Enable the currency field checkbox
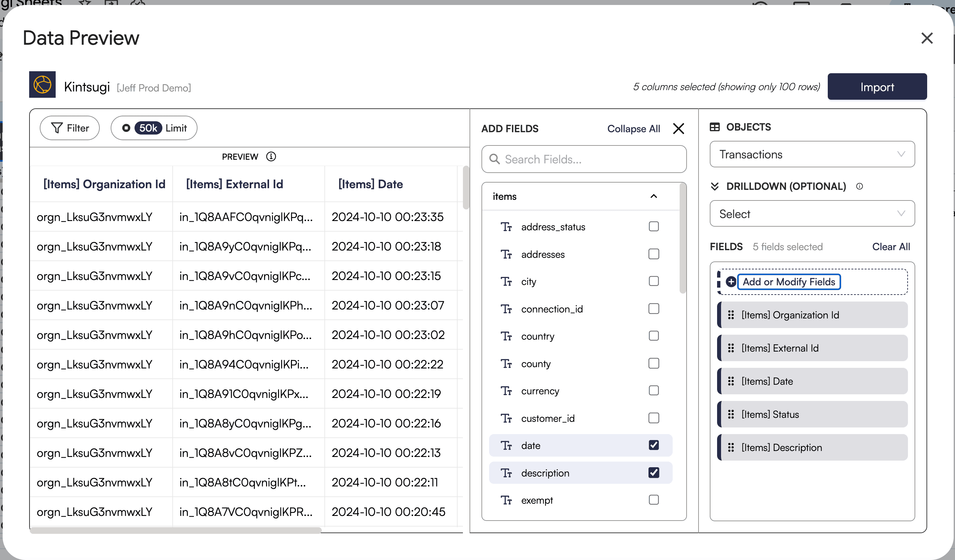955x560 pixels. (654, 391)
